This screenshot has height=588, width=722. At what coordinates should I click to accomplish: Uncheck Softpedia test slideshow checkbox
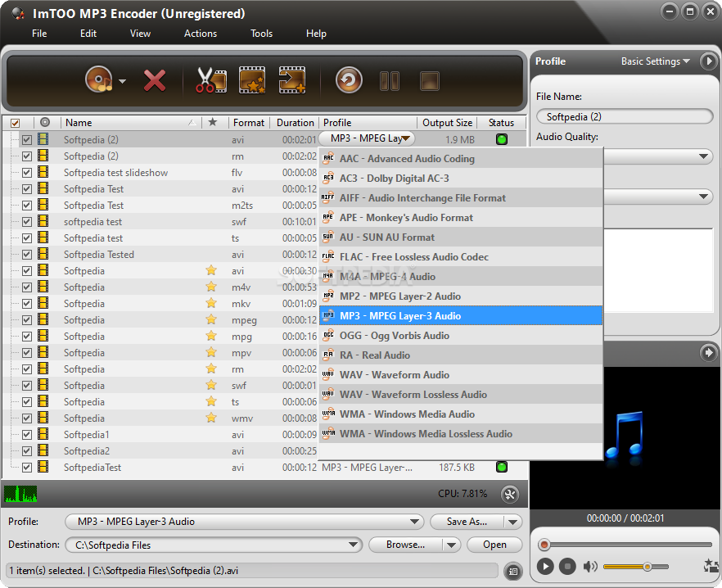[x=27, y=172]
